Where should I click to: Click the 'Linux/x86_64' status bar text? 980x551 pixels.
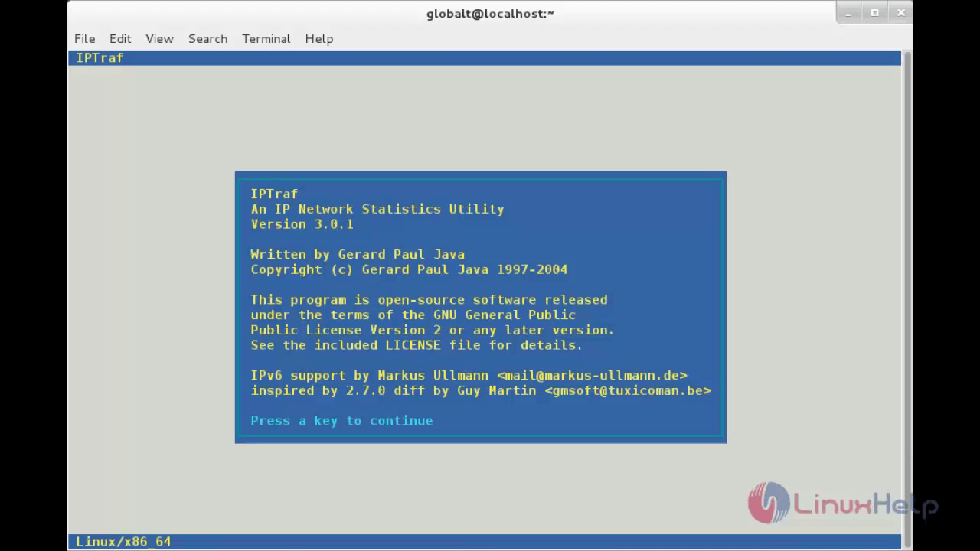tap(123, 541)
